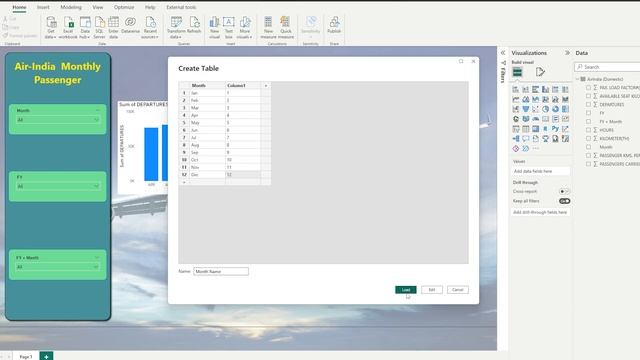Screen dimensions: 640x360
Task: Add a new column with the plus header
Action: pyautogui.click(x=266, y=86)
